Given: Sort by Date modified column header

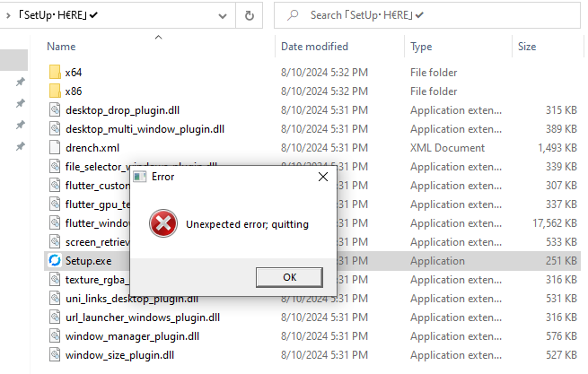Looking at the screenshot, I should pyautogui.click(x=314, y=46).
